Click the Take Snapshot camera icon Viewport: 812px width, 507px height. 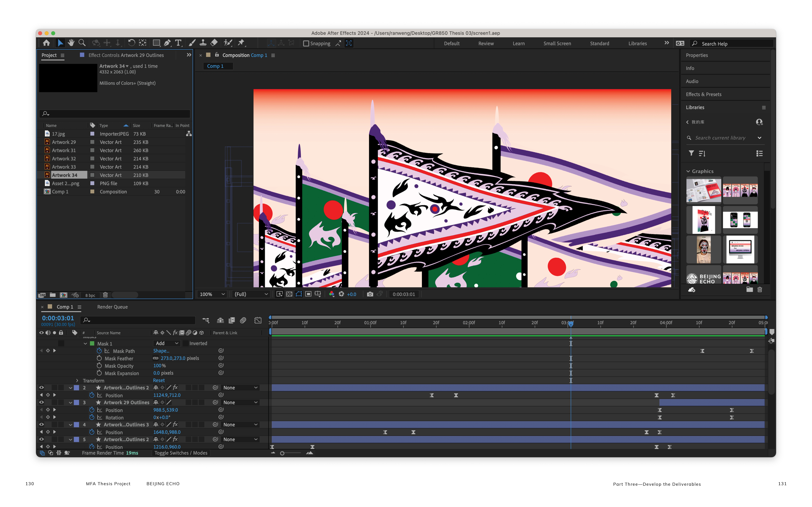(x=370, y=294)
